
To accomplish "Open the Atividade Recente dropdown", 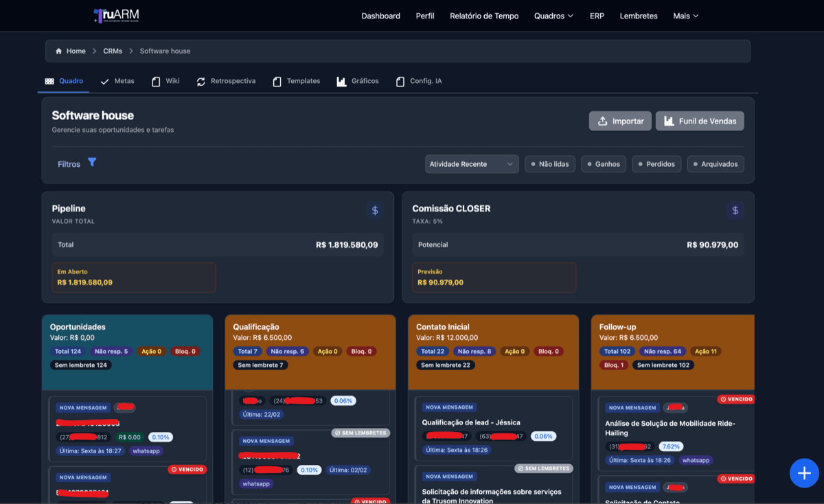I will pyautogui.click(x=472, y=164).
